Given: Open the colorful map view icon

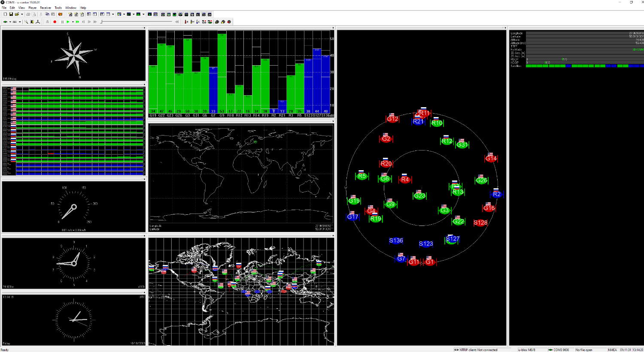Looking at the screenshot, I should (119, 14).
